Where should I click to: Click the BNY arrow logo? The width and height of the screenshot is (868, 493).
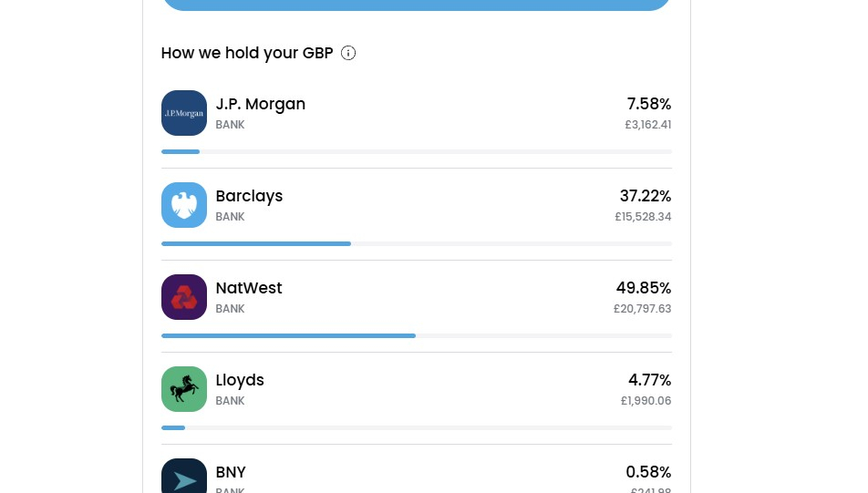click(x=184, y=476)
